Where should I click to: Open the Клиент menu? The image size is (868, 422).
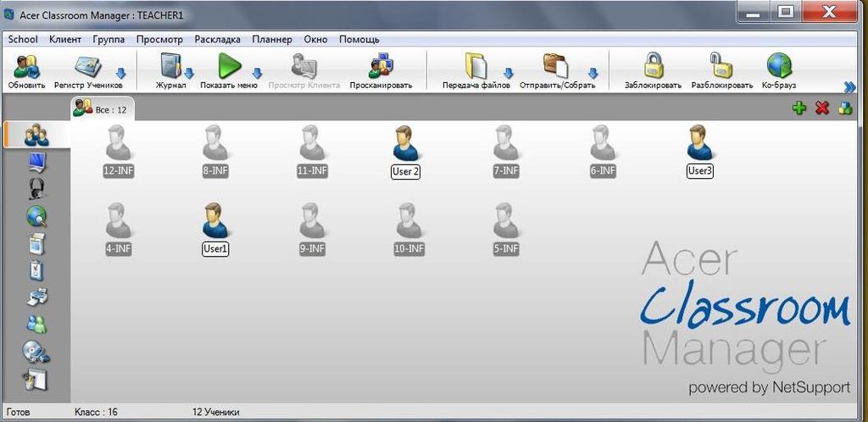pos(65,39)
